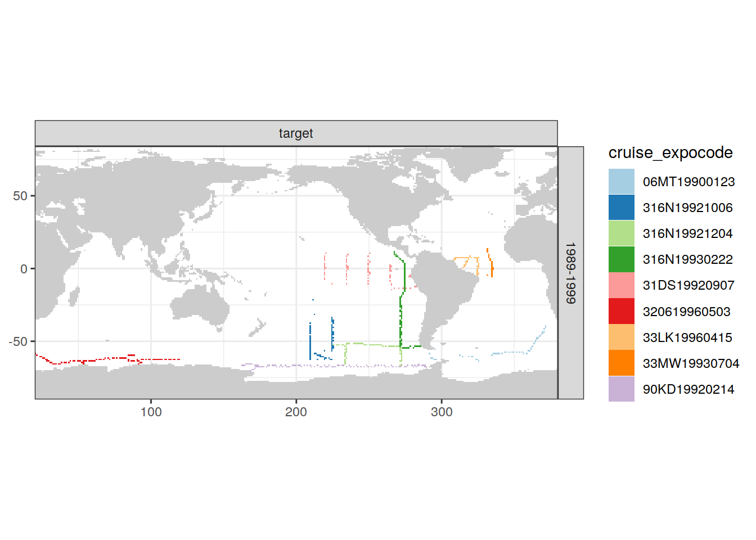Select the red 320619960503 legend swatch
Image resolution: width=756 pixels, height=540 pixels.
(621, 311)
